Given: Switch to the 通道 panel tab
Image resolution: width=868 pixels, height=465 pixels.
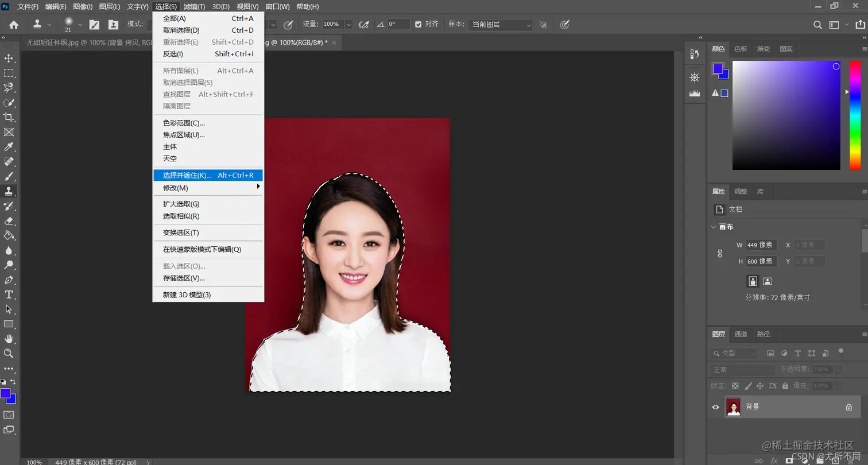Looking at the screenshot, I should (x=740, y=334).
